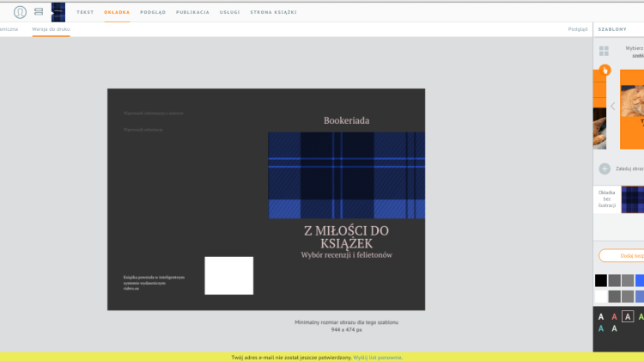Open the STRONA KSIĄŻKI tab

pyautogui.click(x=273, y=12)
